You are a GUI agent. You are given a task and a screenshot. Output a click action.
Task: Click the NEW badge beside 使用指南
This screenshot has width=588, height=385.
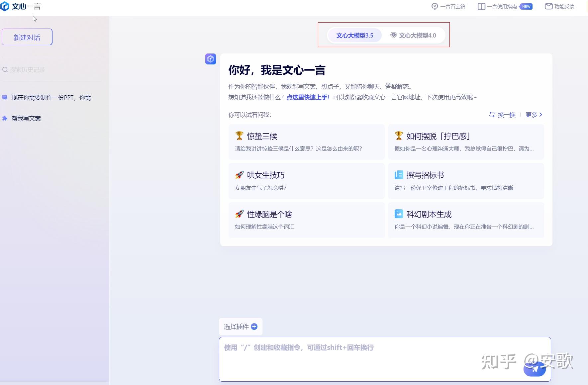526,6
